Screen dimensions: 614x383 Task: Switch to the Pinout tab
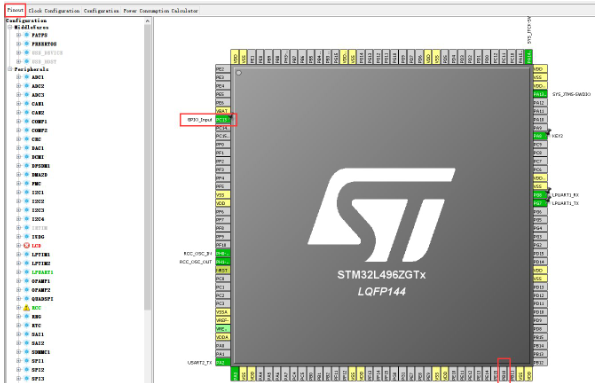[x=15, y=10]
